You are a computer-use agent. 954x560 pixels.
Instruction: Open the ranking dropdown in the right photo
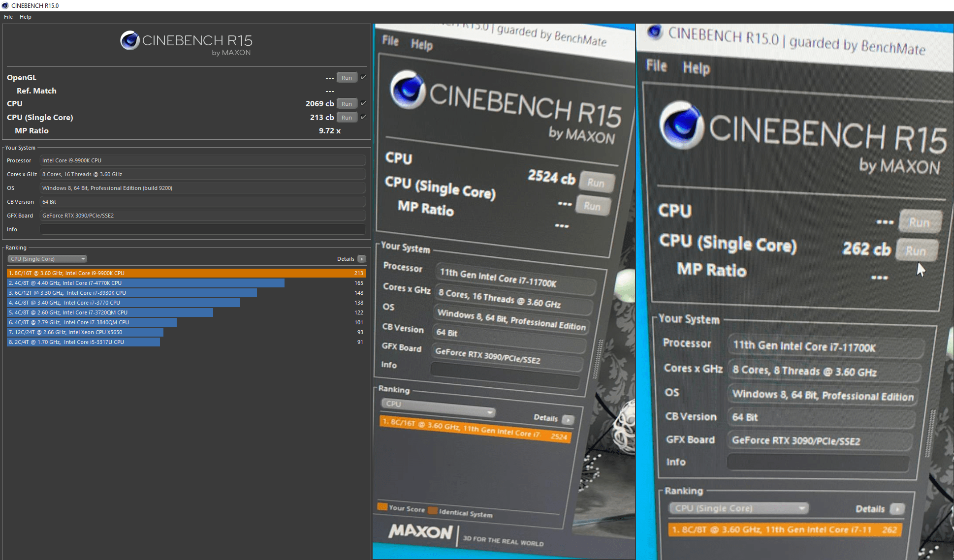(x=738, y=508)
